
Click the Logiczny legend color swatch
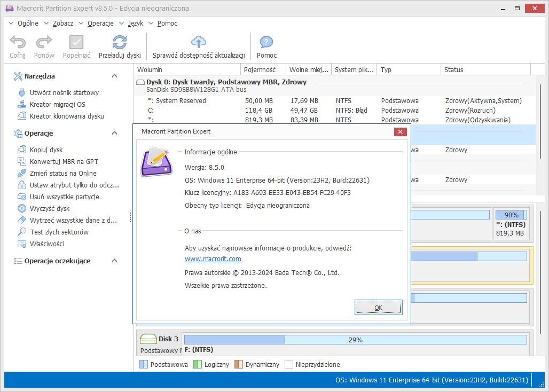tap(198, 364)
